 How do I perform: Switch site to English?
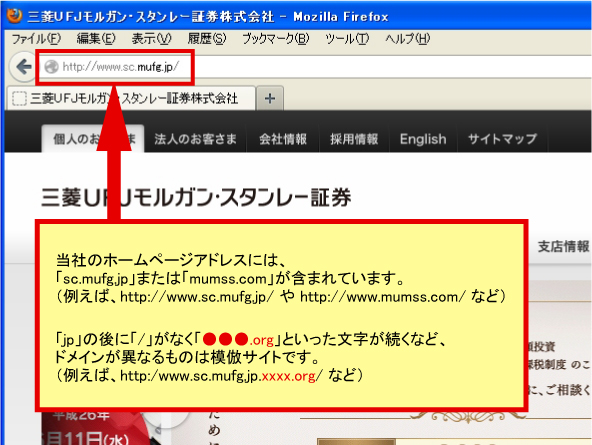(x=423, y=139)
